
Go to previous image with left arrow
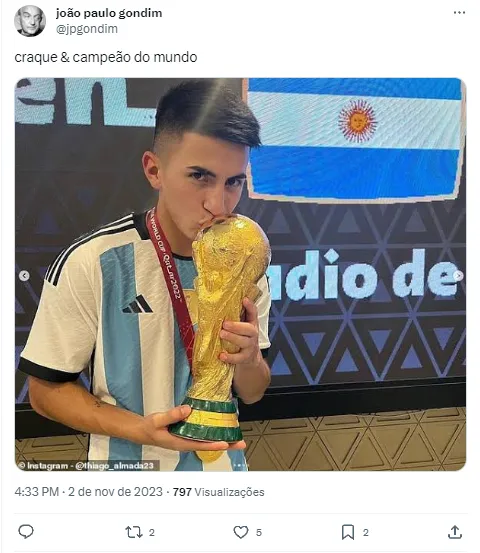pos(24,275)
